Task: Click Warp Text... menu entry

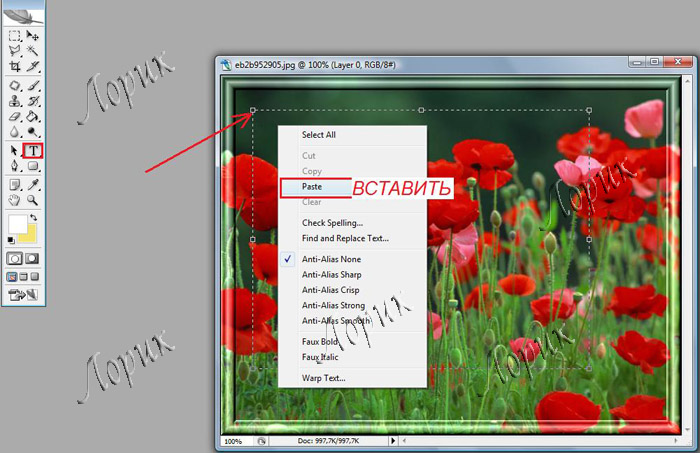Action: [323, 378]
